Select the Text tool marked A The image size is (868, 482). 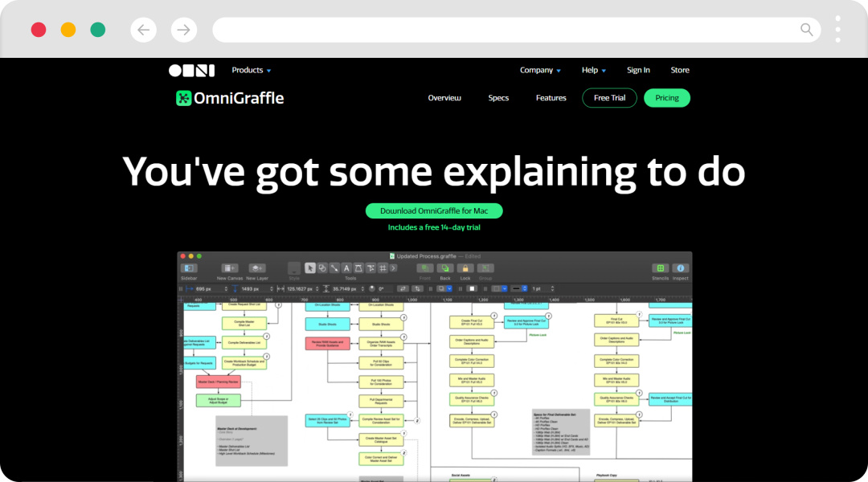click(x=346, y=268)
